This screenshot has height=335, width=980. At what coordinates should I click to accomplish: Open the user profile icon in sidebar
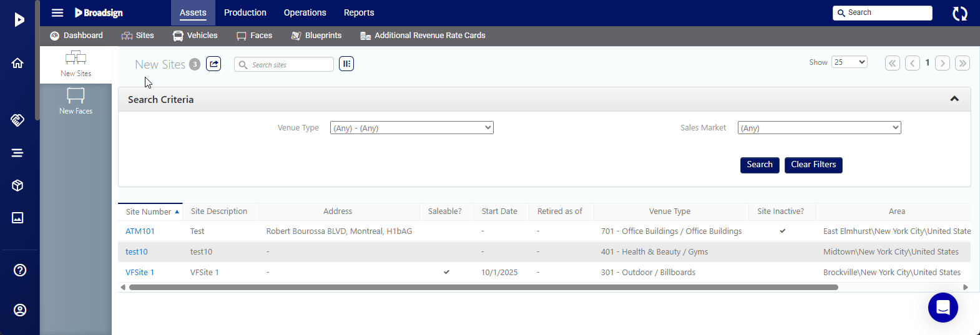20,310
